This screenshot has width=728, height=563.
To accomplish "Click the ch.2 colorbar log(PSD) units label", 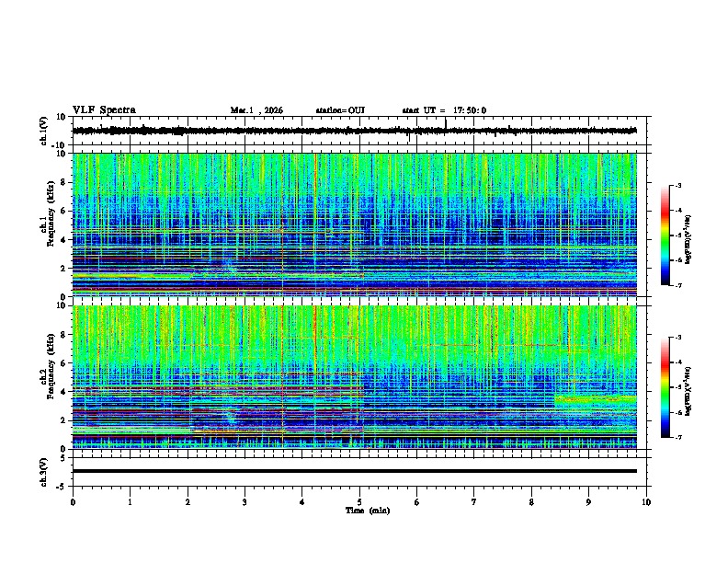I will point(688,391).
